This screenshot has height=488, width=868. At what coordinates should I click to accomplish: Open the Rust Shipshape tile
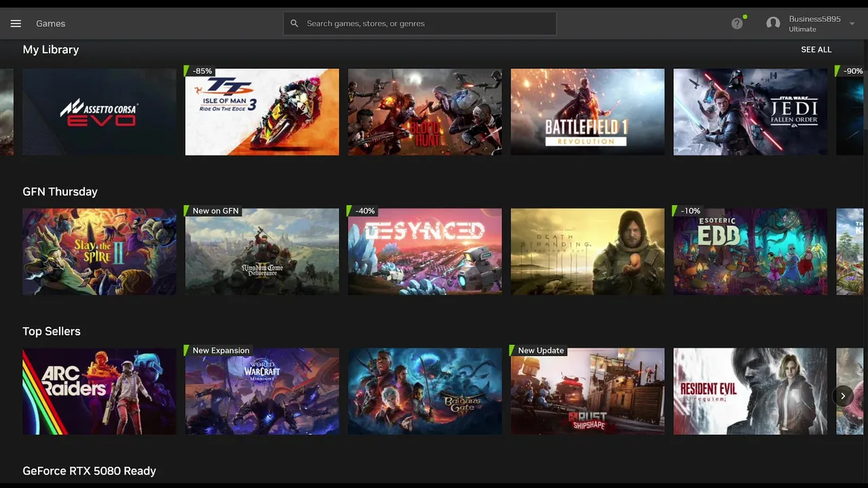(x=588, y=391)
